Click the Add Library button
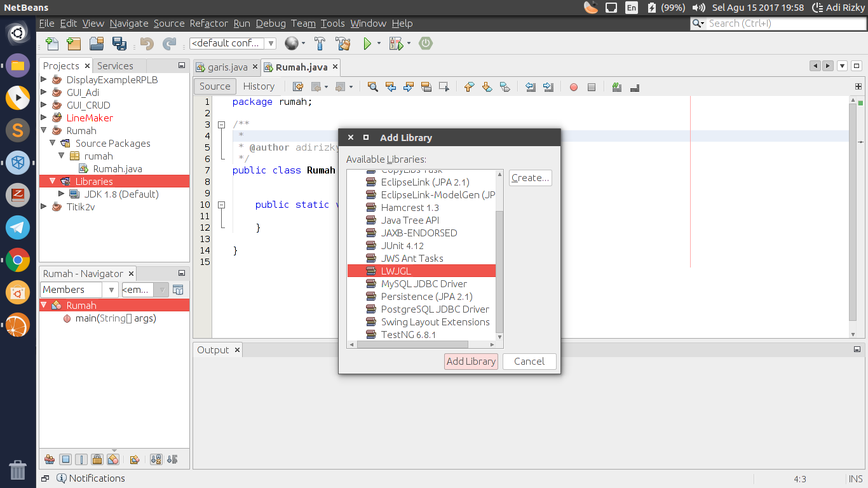868x488 pixels. point(470,361)
